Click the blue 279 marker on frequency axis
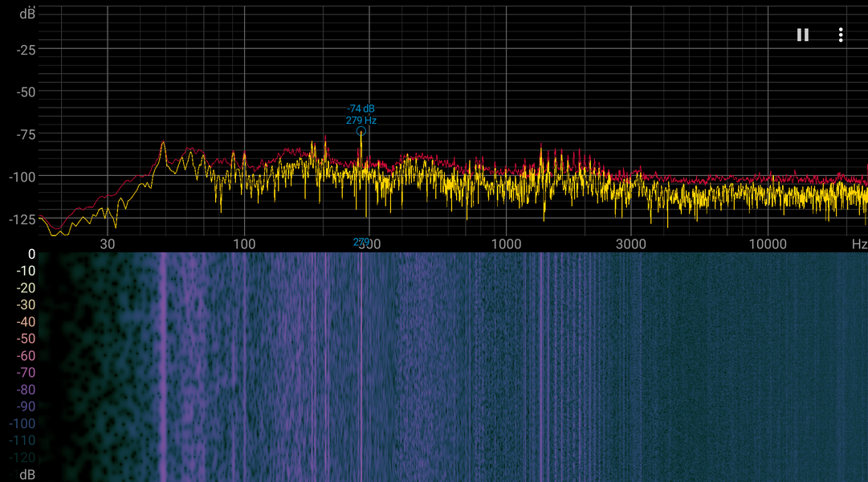The width and height of the screenshot is (868, 482). click(361, 242)
